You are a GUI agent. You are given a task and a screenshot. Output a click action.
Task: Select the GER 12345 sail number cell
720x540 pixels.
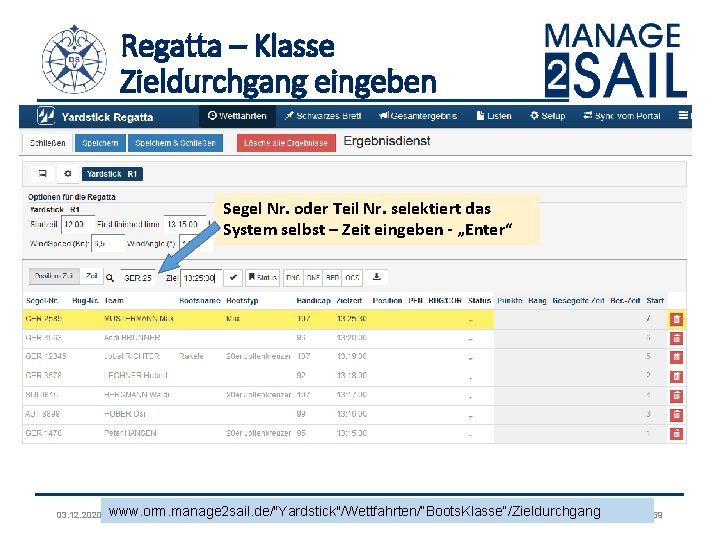click(46, 356)
